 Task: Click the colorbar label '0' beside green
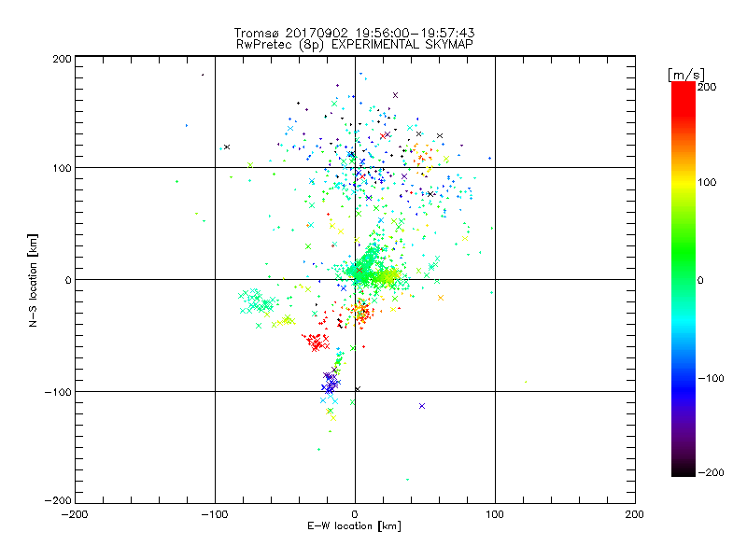[700, 281]
